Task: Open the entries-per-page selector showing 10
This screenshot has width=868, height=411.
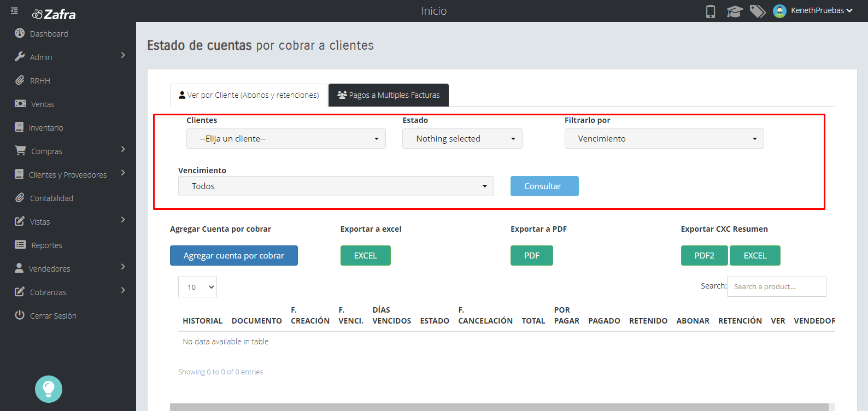Action: coord(197,287)
